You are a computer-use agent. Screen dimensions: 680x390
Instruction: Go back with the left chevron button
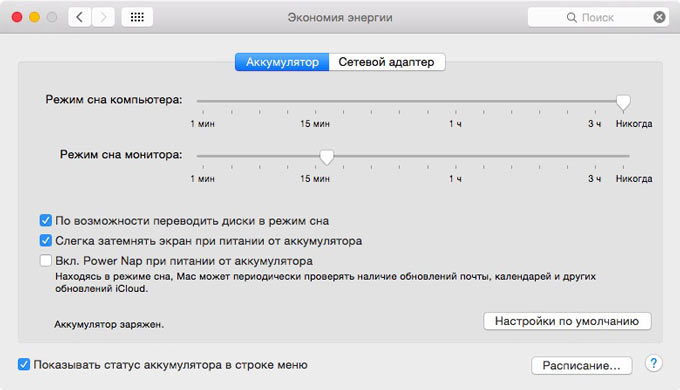[79, 17]
